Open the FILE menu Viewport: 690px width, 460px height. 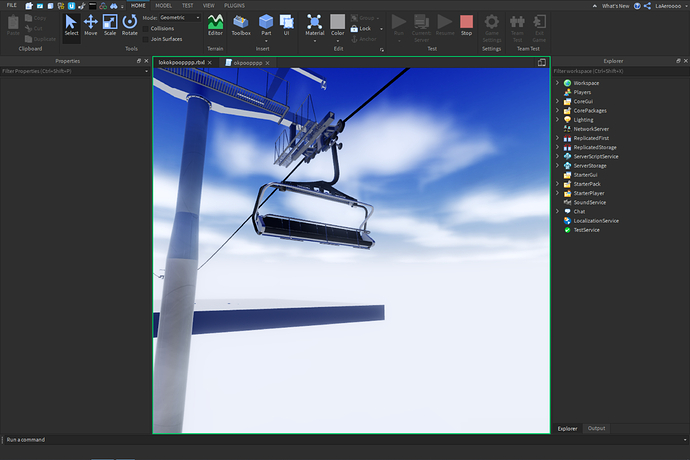(11, 5)
